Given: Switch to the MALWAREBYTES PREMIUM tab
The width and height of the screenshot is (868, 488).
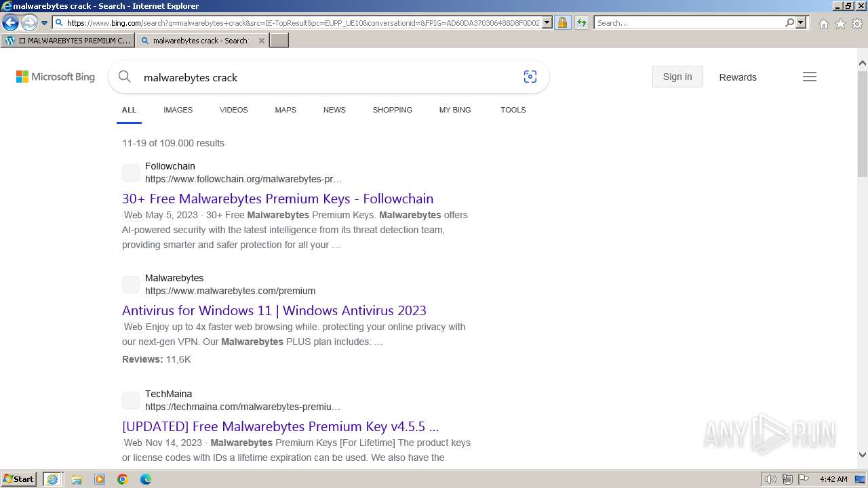Looking at the screenshot, I should [x=68, y=41].
